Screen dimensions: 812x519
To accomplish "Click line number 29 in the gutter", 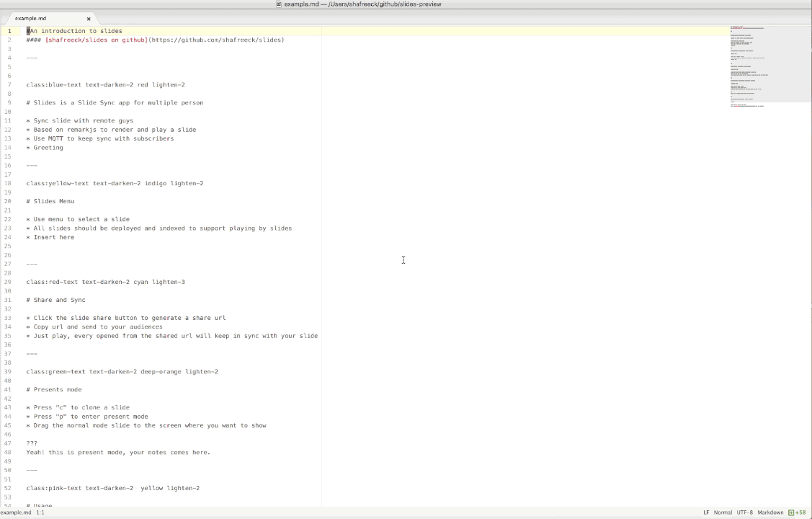I will pyautogui.click(x=8, y=283).
